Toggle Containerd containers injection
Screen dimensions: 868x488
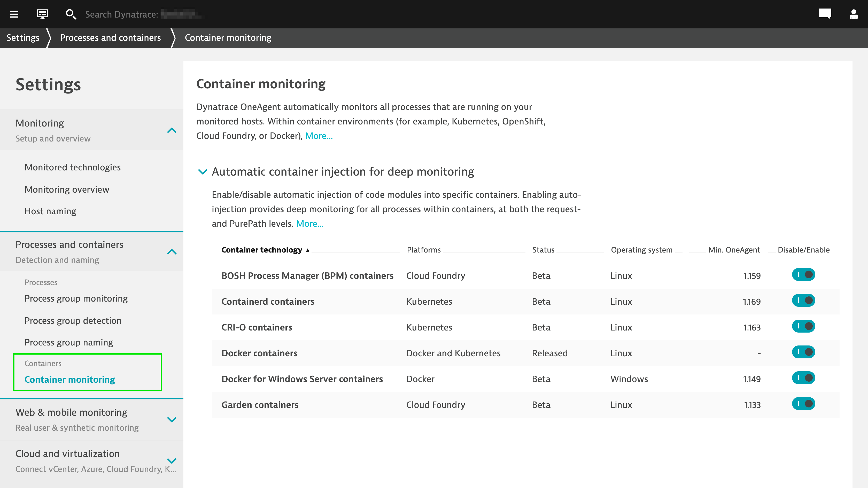[803, 300]
